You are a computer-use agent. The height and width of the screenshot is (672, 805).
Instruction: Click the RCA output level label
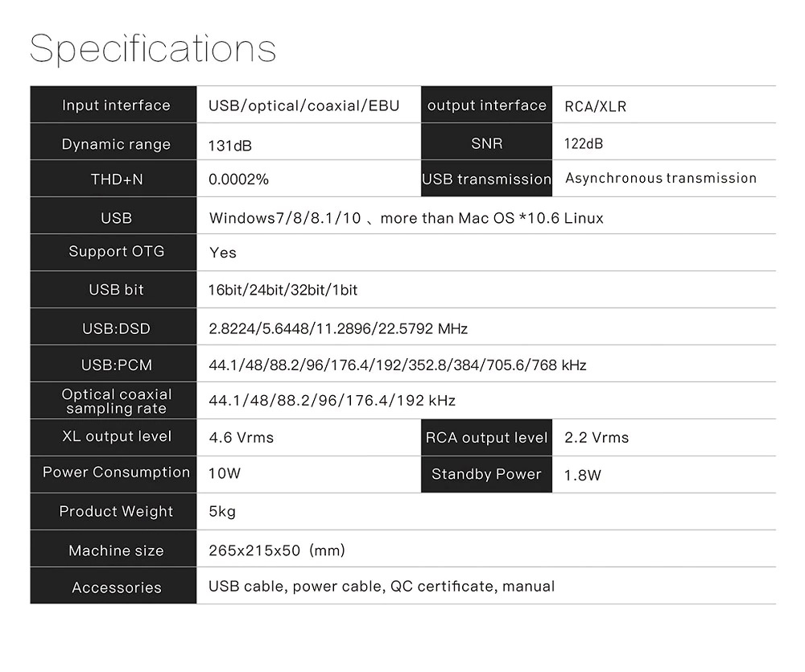point(486,438)
